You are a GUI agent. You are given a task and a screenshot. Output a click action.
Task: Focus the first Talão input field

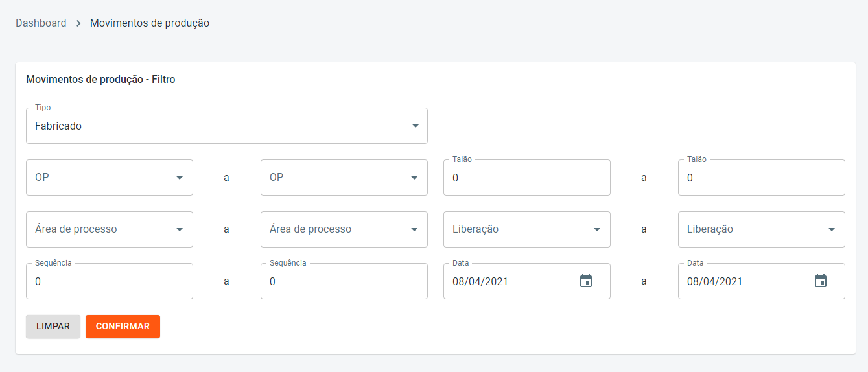click(526, 178)
